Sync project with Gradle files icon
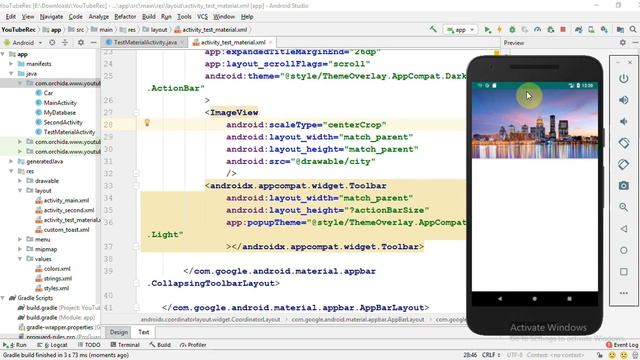 pyautogui.click(x=578, y=30)
